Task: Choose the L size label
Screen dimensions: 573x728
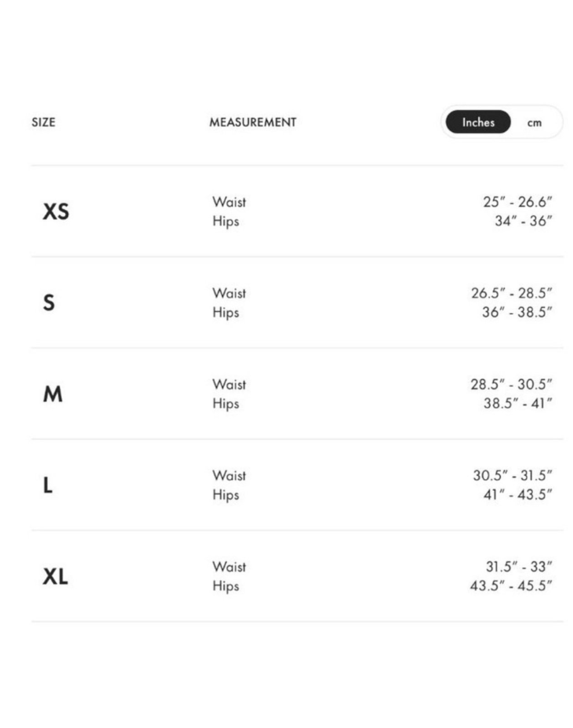Action: click(x=48, y=485)
